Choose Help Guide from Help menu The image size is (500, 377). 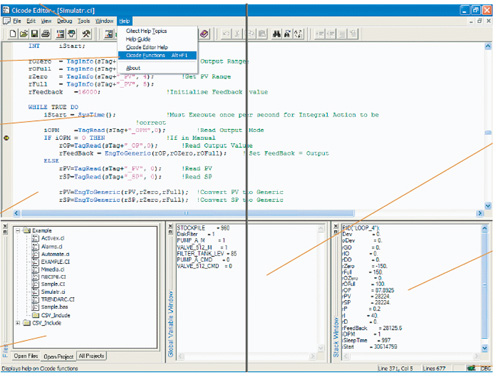(x=138, y=39)
